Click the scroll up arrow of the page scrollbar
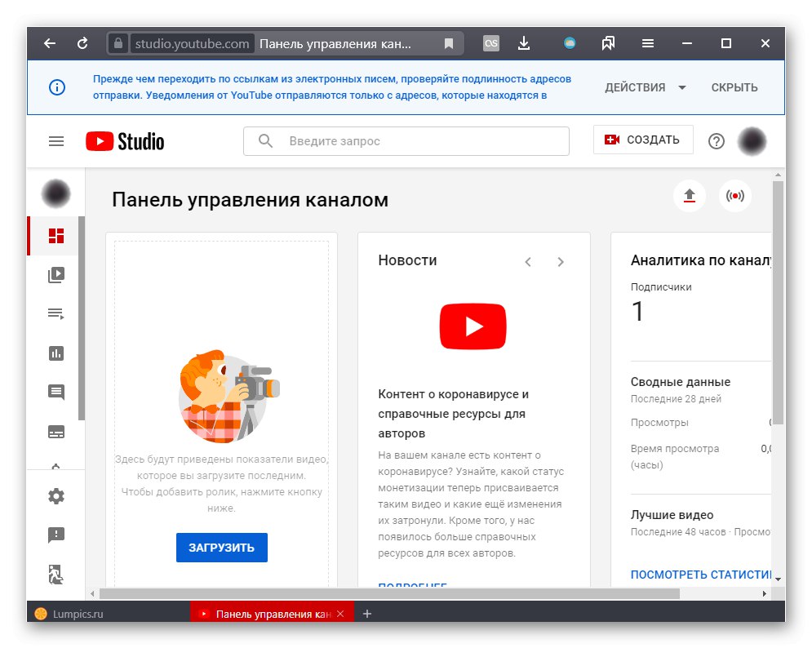 coord(778,175)
